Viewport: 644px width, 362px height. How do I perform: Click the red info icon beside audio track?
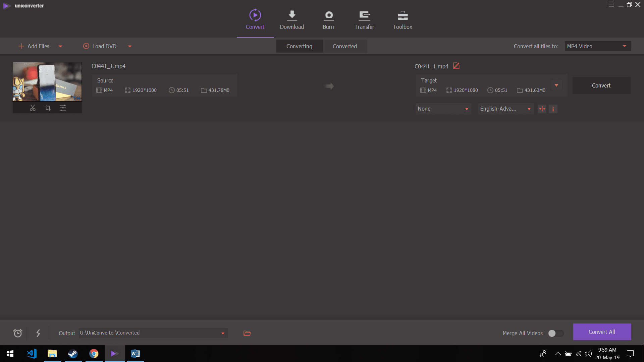(x=553, y=109)
